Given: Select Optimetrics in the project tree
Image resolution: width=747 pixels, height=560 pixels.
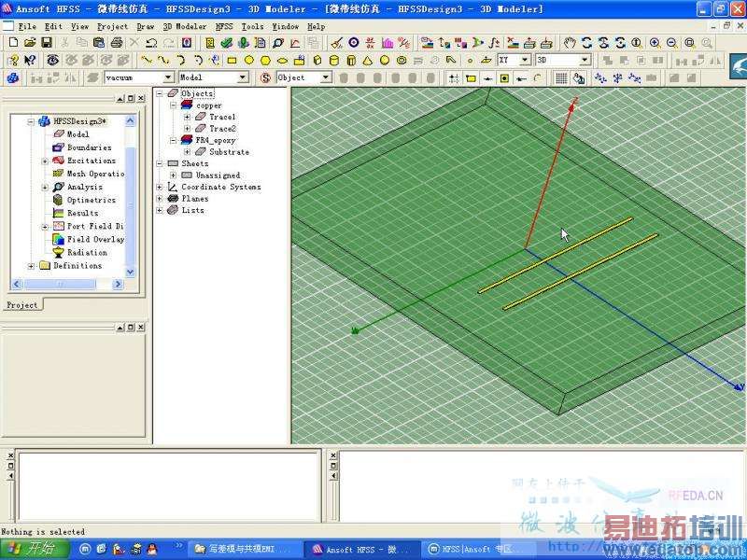Looking at the screenshot, I should pos(92,200).
